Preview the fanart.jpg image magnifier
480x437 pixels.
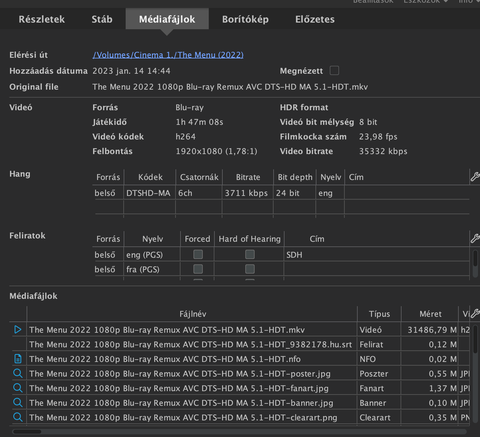(18, 388)
